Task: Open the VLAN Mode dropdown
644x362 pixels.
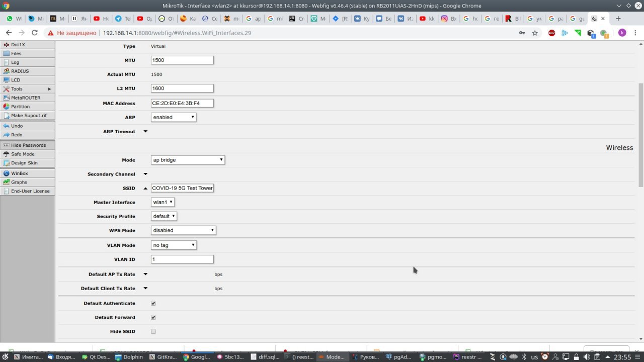Action: point(174,245)
